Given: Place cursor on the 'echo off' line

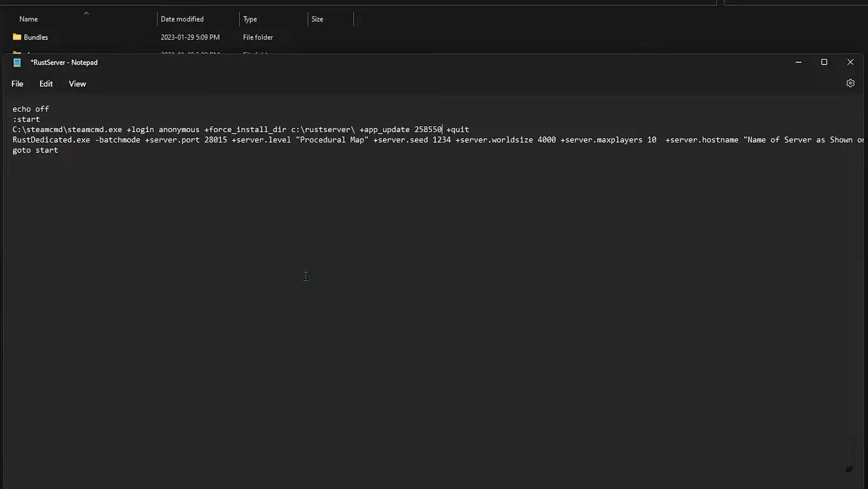Looking at the screenshot, I should pos(31,109).
